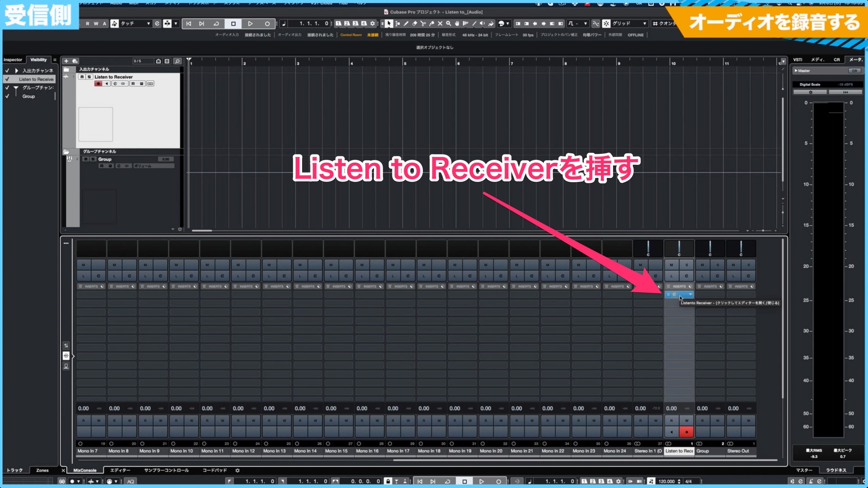
Task: Open insert slot dropdown arrow on Listento Receiver
Action: pos(690,294)
